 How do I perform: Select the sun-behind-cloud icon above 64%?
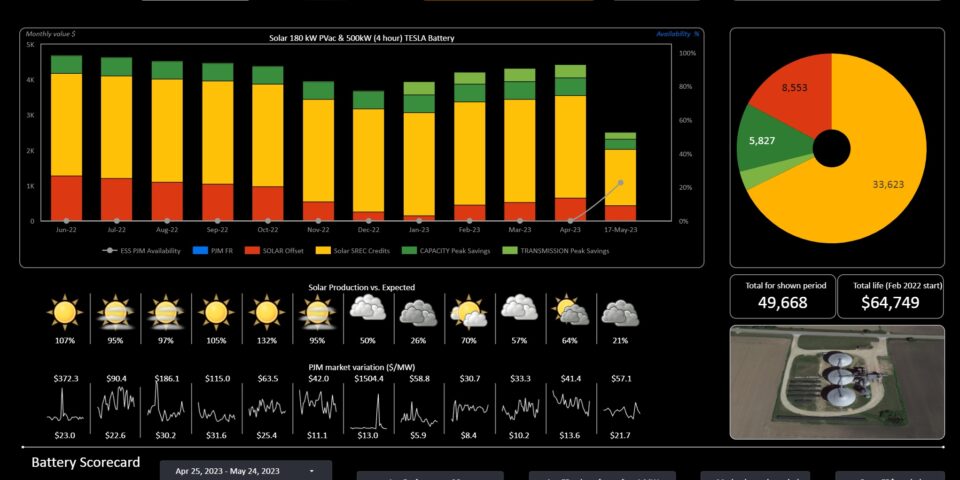click(570, 312)
